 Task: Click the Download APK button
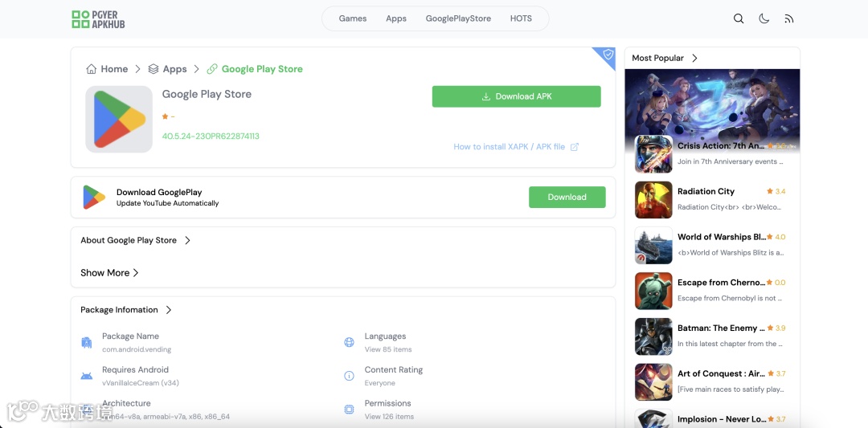click(517, 96)
